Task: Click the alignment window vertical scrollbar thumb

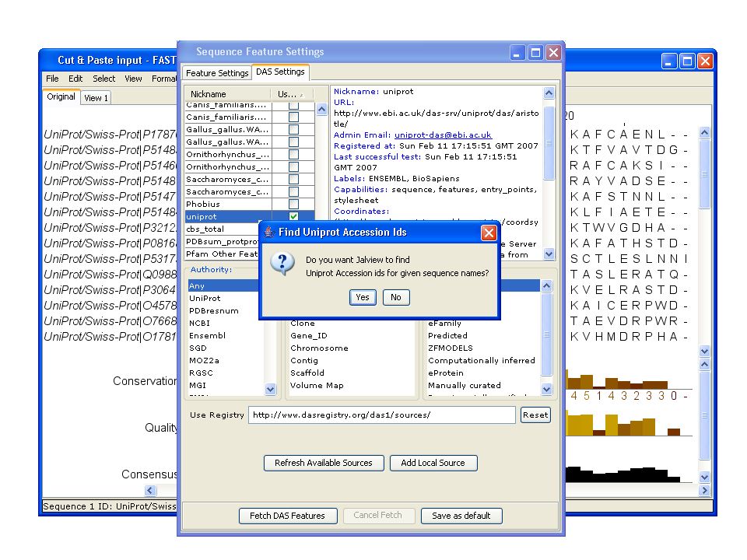Action: (x=705, y=173)
